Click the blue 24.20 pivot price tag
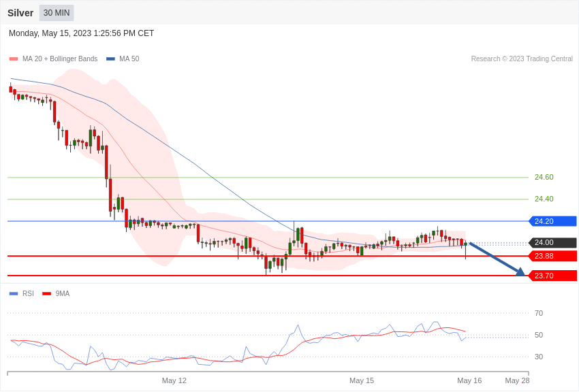Image resolution: width=579 pixels, height=392 pixels. coord(553,221)
